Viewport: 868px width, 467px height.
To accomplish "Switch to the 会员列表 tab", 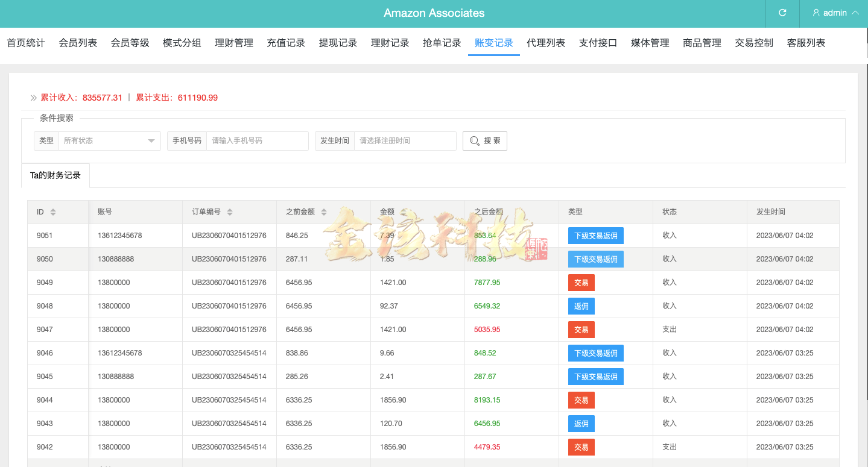I will (78, 43).
